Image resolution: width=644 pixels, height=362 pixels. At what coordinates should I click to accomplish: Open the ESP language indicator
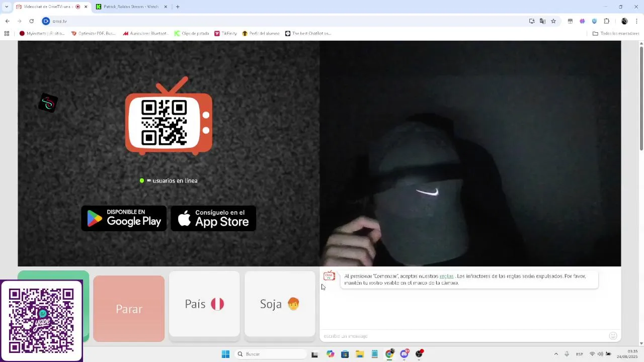click(x=580, y=354)
